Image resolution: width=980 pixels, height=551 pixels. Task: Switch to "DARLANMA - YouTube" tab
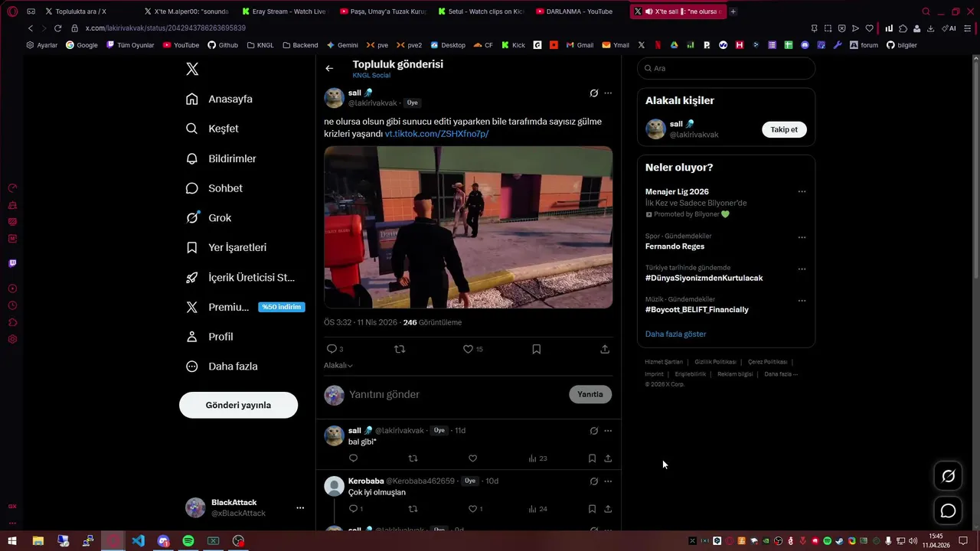(x=579, y=11)
